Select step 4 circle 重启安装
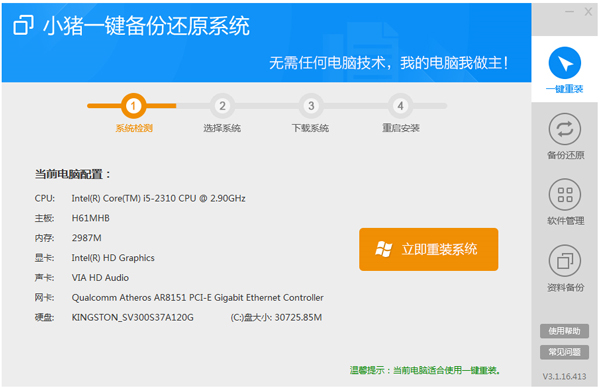The height and width of the screenshot is (389, 600). click(x=400, y=106)
